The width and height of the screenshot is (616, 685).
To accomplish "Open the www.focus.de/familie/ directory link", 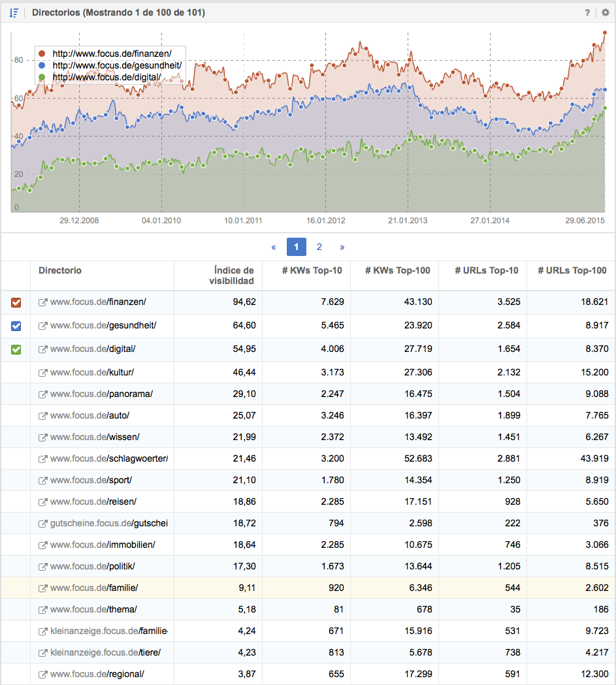I will 94,588.
